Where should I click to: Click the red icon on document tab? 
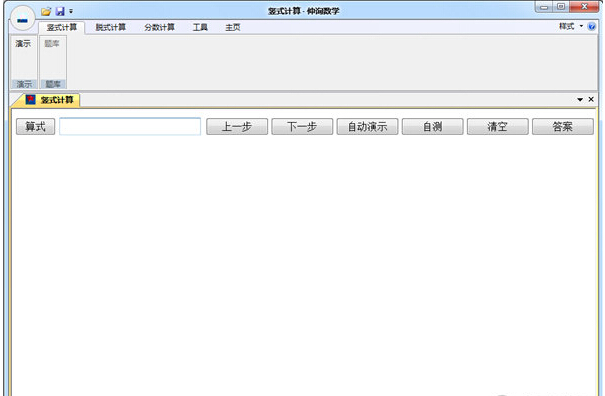click(30, 100)
